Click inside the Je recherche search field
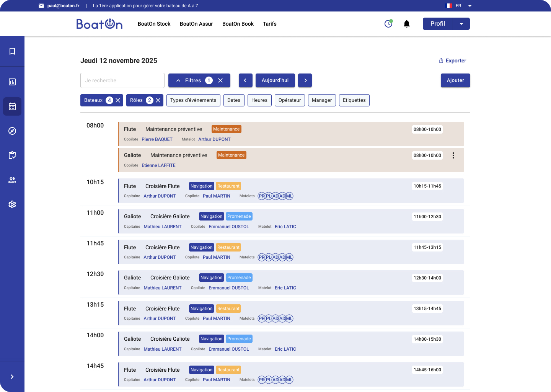Image resolution: width=551 pixels, height=392 pixels. pos(122,80)
